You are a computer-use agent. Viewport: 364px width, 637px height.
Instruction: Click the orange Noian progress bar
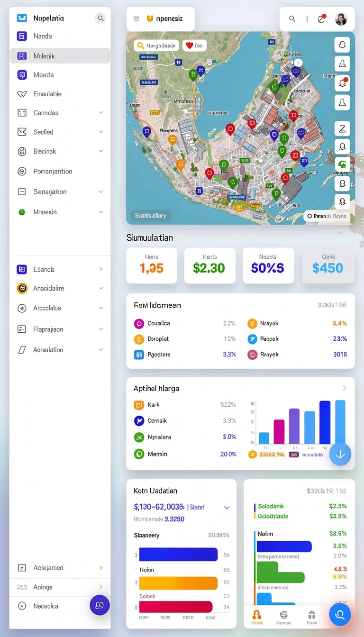(178, 583)
